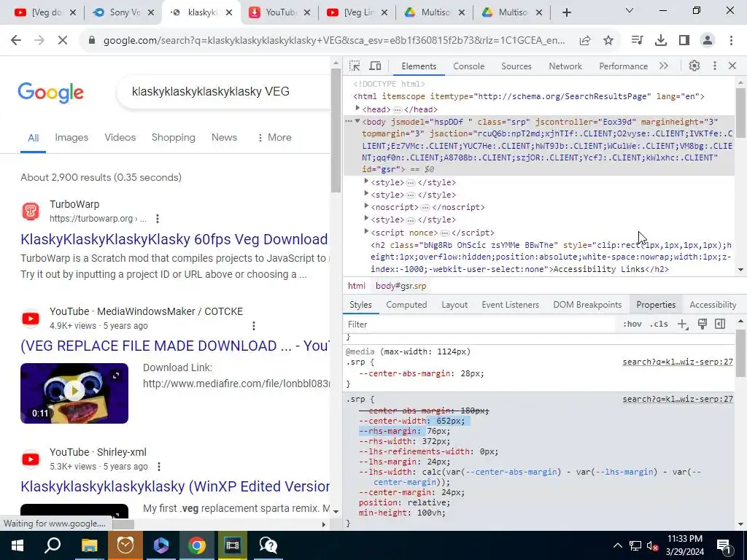Screen dimensions: 747x560
Task: Open the Performance tab in DevTools
Action: click(623, 66)
